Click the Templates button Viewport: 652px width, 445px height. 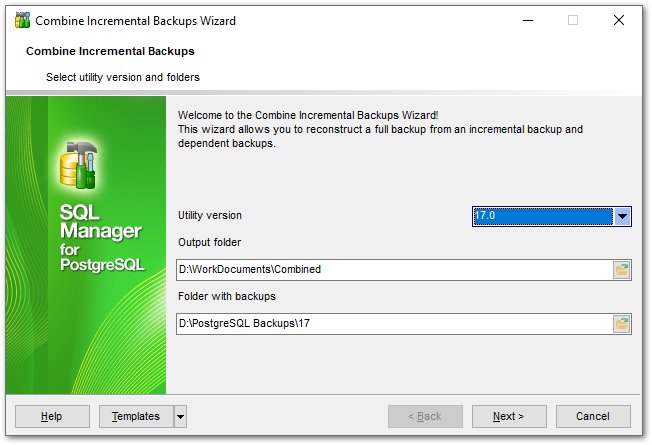(x=135, y=416)
